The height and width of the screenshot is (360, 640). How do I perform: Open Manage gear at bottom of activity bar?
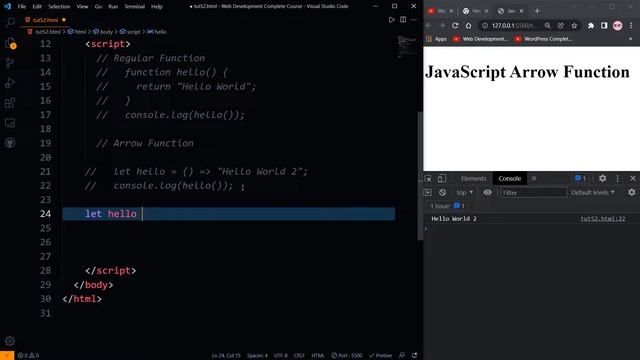click(x=10, y=341)
